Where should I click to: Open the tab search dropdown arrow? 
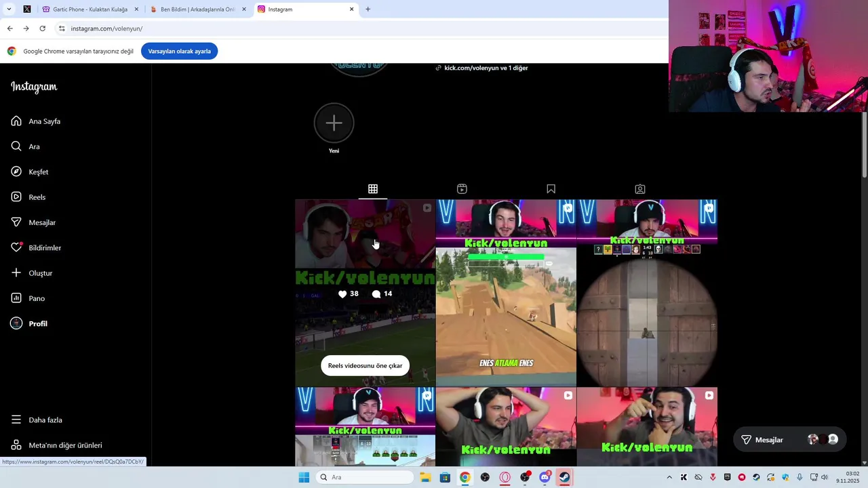pyautogui.click(x=9, y=9)
